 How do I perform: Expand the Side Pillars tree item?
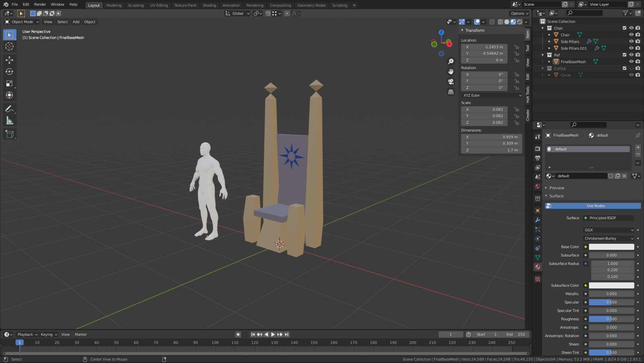pyautogui.click(x=549, y=41)
